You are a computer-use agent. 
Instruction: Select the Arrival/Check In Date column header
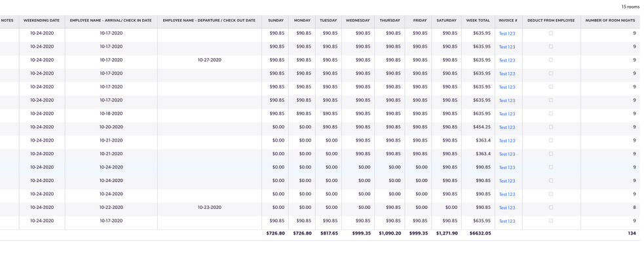pyautogui.click(x=111, y=20)
